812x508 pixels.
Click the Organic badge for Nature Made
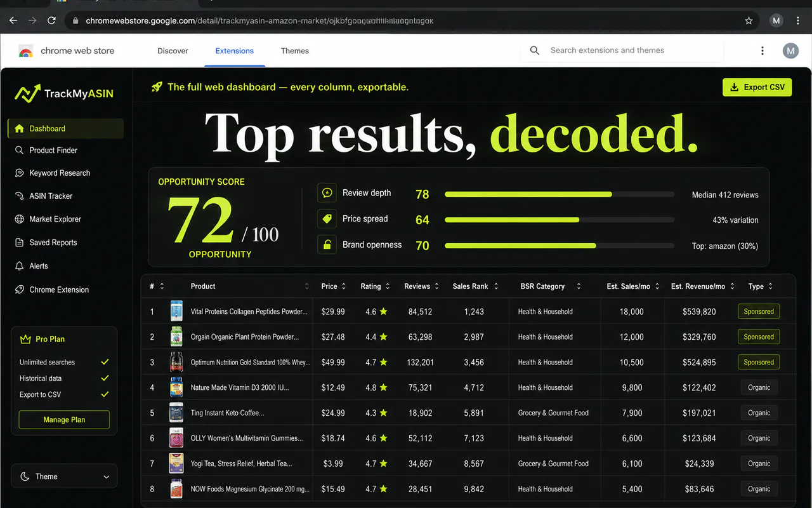(x=759, y=387)
